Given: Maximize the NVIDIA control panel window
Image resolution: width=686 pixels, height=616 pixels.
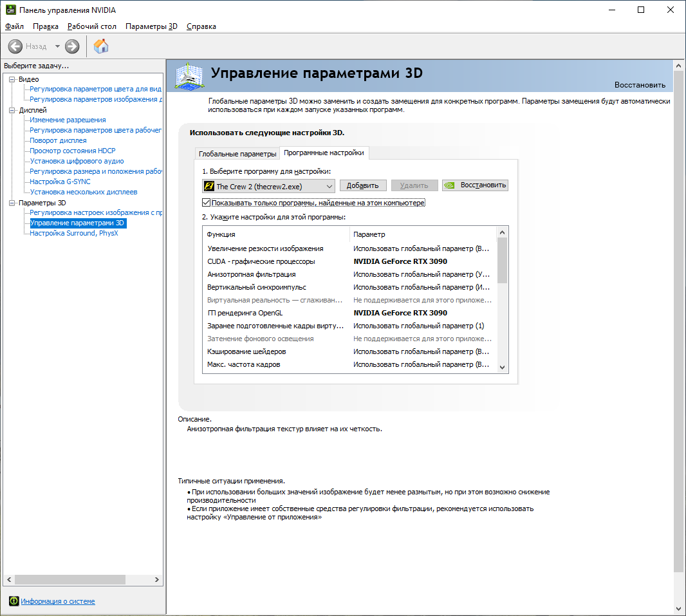Looking at the screenshot, I should tap(641, 10).
